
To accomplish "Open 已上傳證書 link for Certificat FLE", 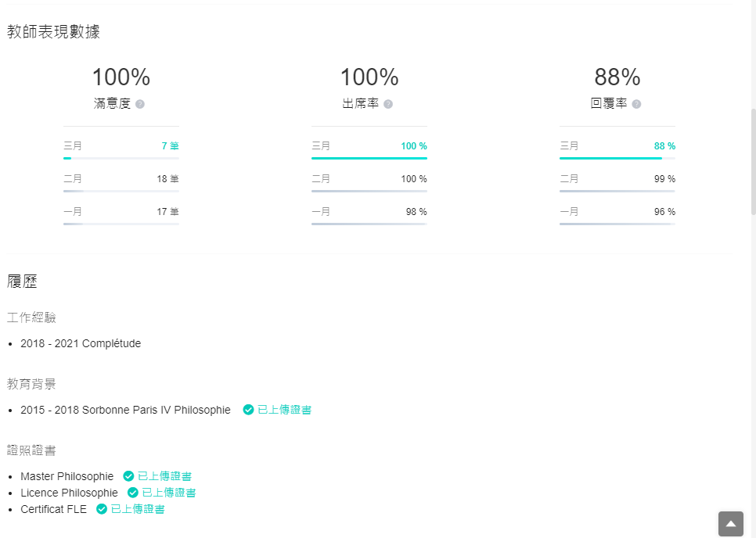I will (x=138, y=509).
